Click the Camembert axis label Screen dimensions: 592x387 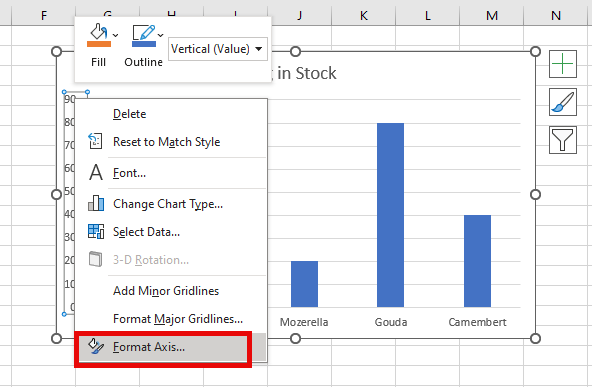pyautogui.click(x=477, y=322)
